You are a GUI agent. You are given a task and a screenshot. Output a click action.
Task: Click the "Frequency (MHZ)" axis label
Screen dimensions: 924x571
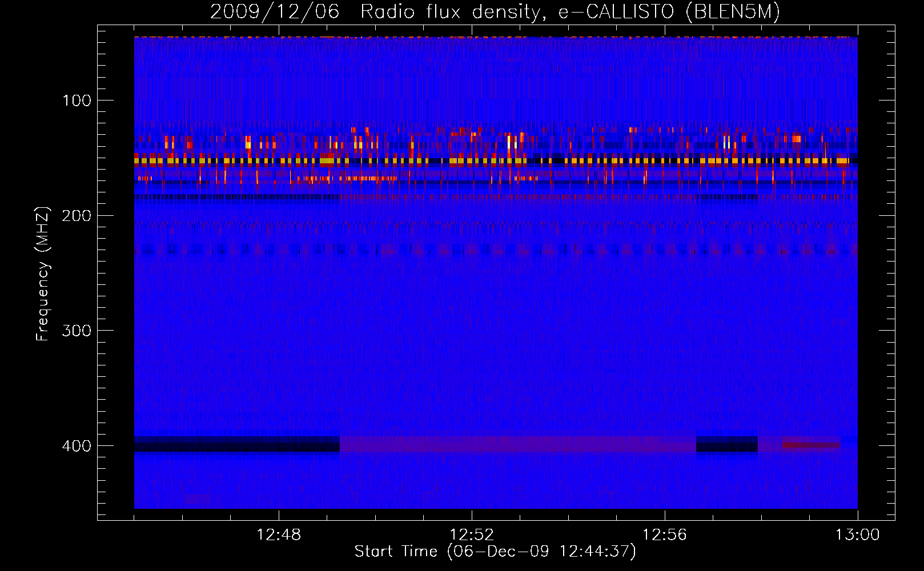point(43,274)
